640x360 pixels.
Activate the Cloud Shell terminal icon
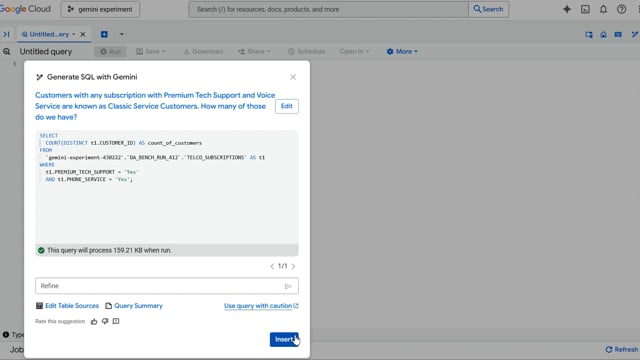(x=585, y=9)
